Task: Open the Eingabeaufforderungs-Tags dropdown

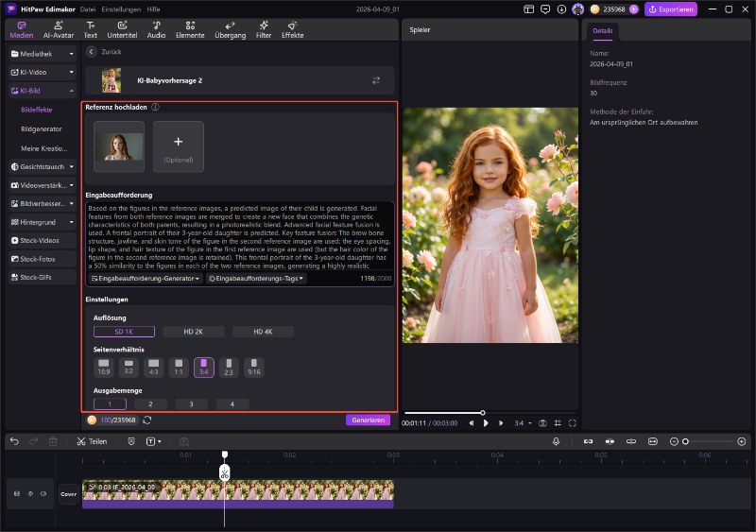Action: (256, 279)
